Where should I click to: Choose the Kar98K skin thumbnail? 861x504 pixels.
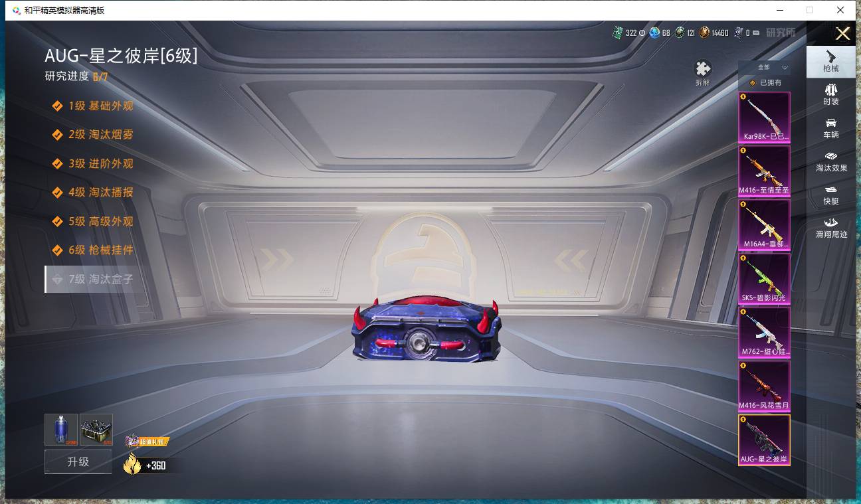[x=764, y=117]
